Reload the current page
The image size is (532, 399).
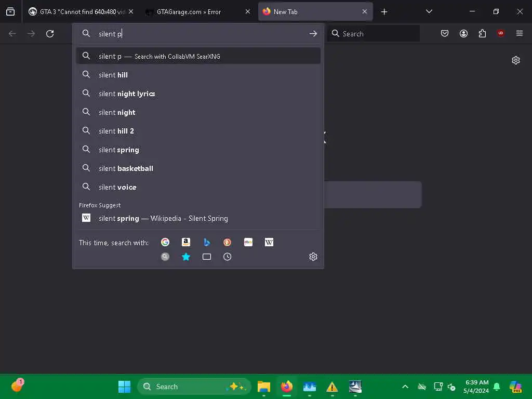(x=50, y=34)
